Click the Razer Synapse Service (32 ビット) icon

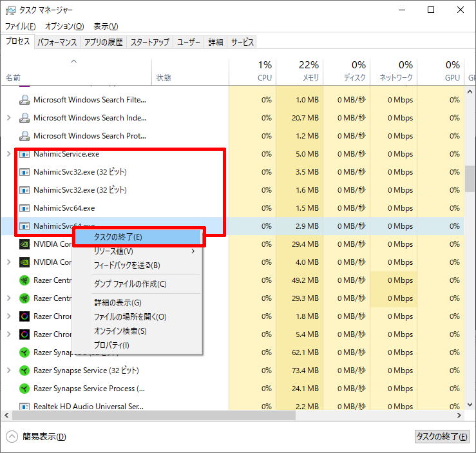tap(24, 371)
